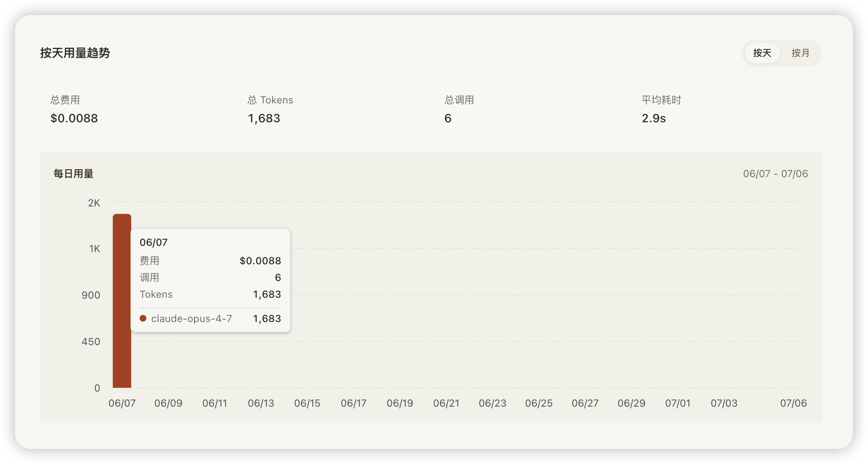This screenshot has height=464, width=868.
Task: Click the 07/06 date axis label
Action: 794,403
